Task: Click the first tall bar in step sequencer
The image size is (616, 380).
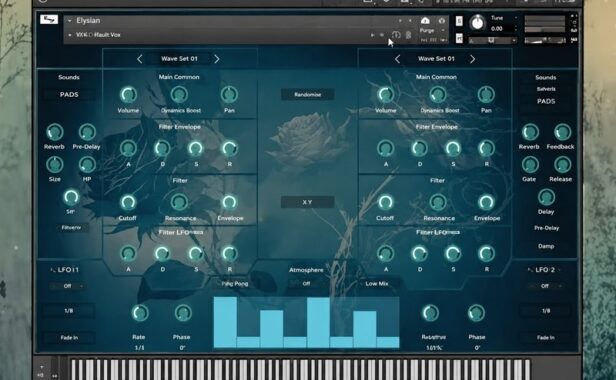Action: click(225, 322)
